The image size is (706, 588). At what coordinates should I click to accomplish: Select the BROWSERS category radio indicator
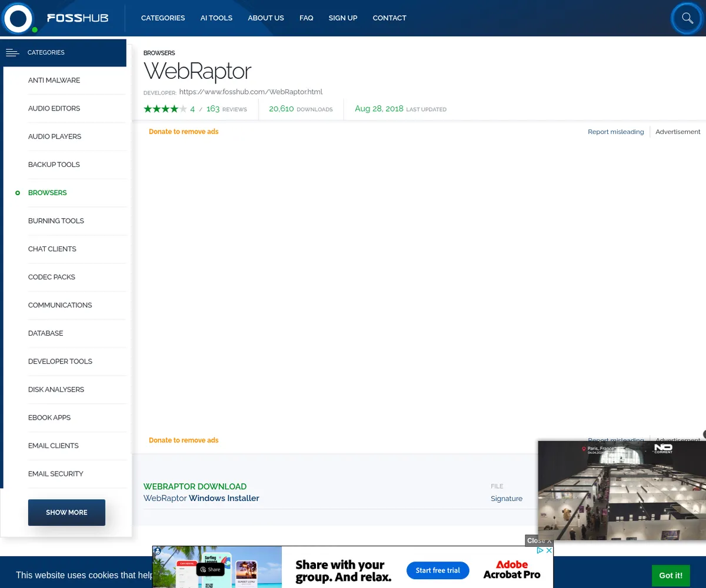click(18, 192)
